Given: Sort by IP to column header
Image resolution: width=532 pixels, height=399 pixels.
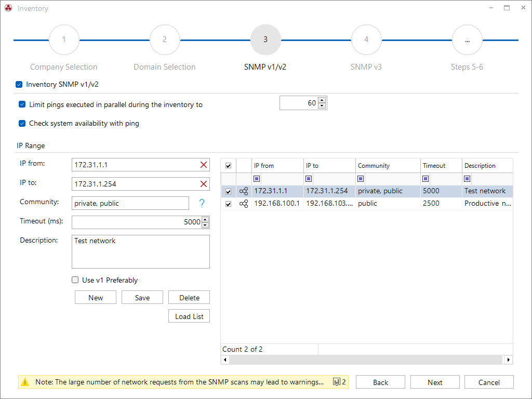Looking at the screenshot, I should click(329, 166).
